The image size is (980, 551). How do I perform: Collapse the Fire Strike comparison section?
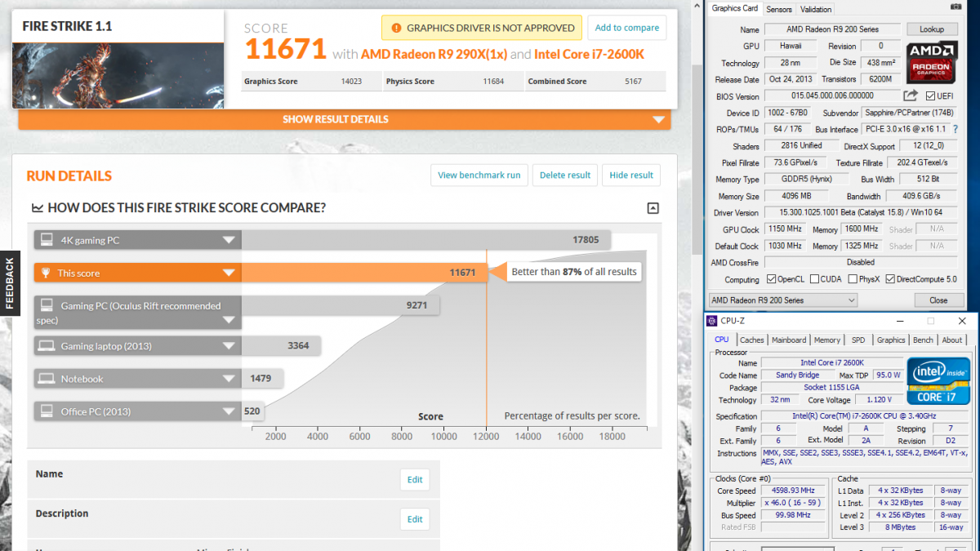[x=653, y=208]
